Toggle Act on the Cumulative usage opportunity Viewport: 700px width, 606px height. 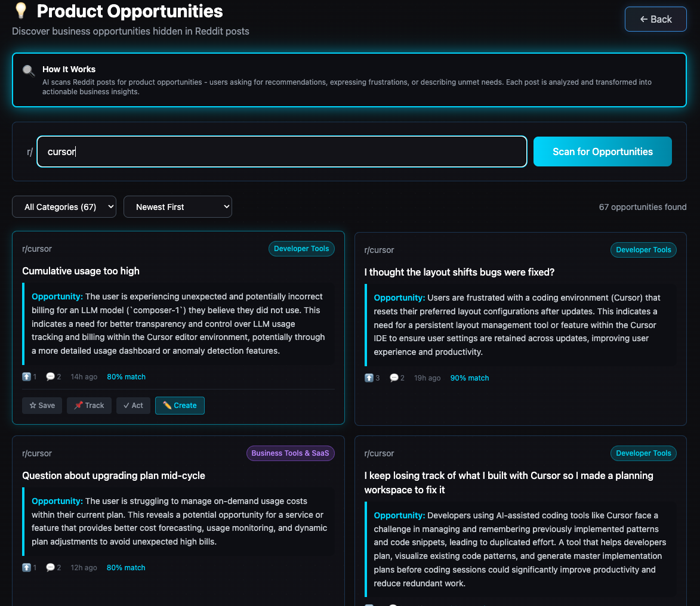click(x=133, y=405)
